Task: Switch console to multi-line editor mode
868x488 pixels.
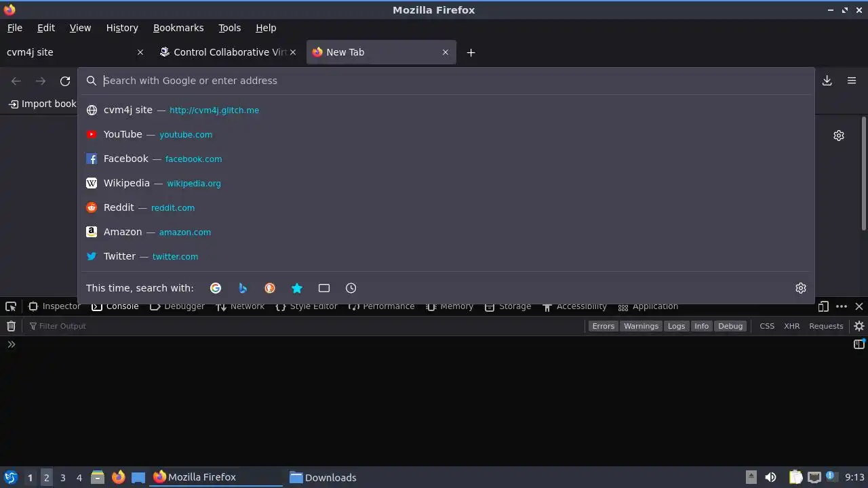Action: 859,344
